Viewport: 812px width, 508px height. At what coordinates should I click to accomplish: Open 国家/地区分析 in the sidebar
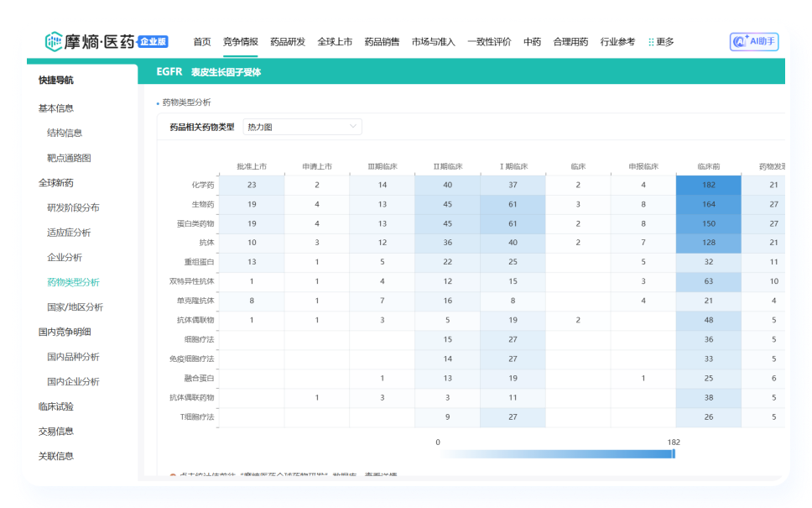pos(75,307)
